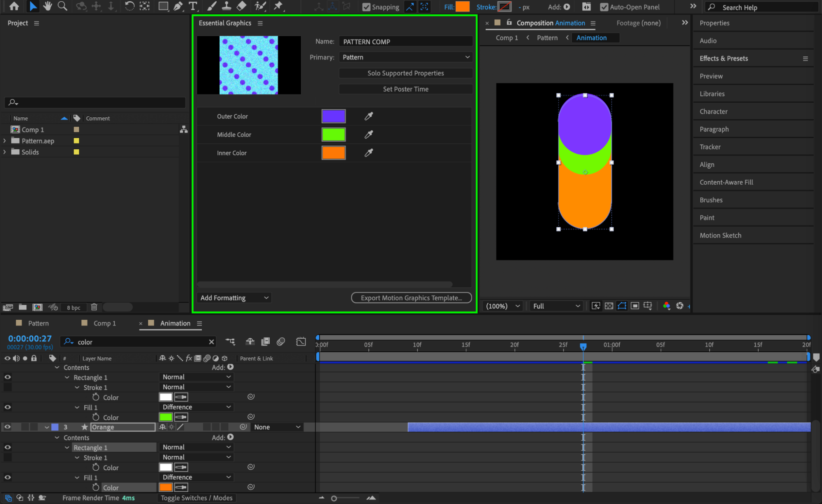Open the Primary Pattern dropdown
This screenshot has width=822, height=504.
pos(405,57)
